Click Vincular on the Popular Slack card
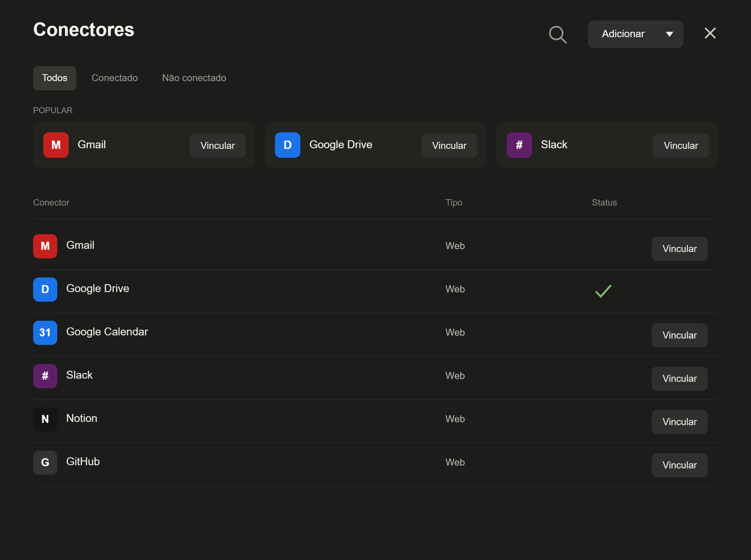The image size is (751, 560). 681,146
